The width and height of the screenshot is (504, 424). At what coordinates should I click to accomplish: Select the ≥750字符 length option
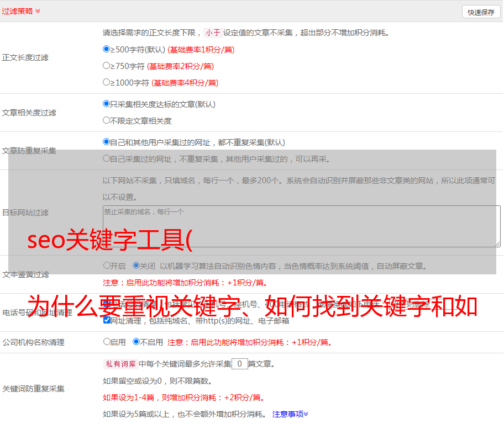tap(107, 66)
